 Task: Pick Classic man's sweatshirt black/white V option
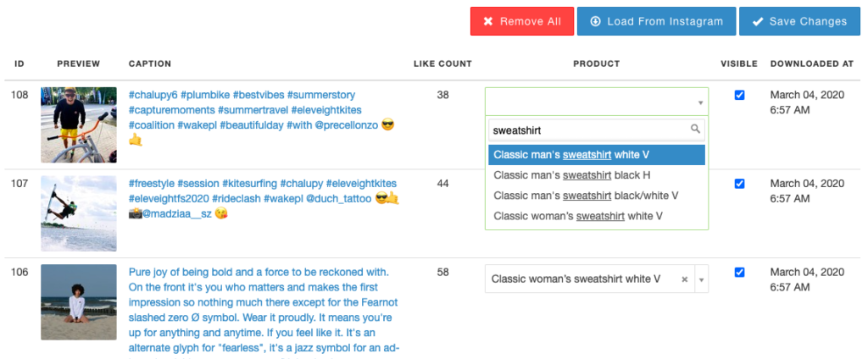[x=597, y=196]
